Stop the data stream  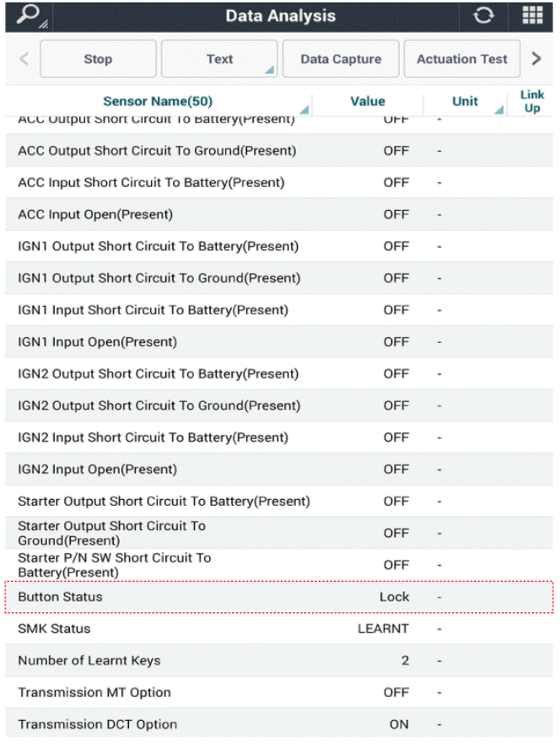click(99, 59)
